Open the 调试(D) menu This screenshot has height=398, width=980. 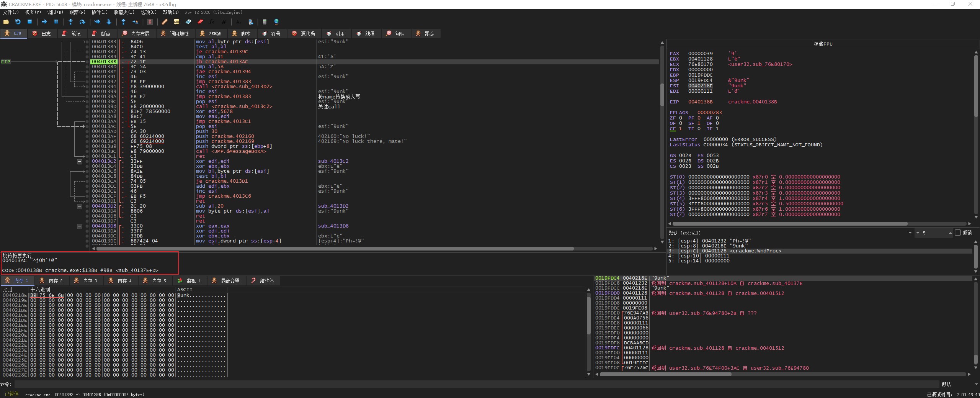55,12
